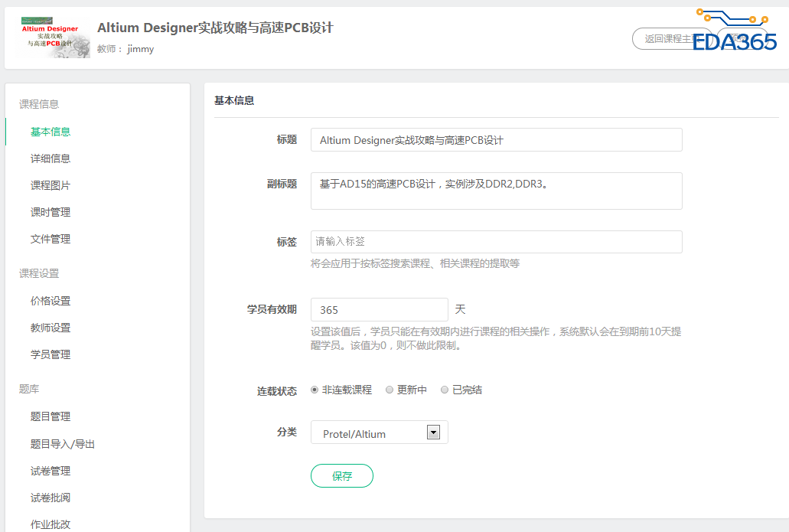
Task: Open the 试卷管理 sidebar item
Action: 51,471
